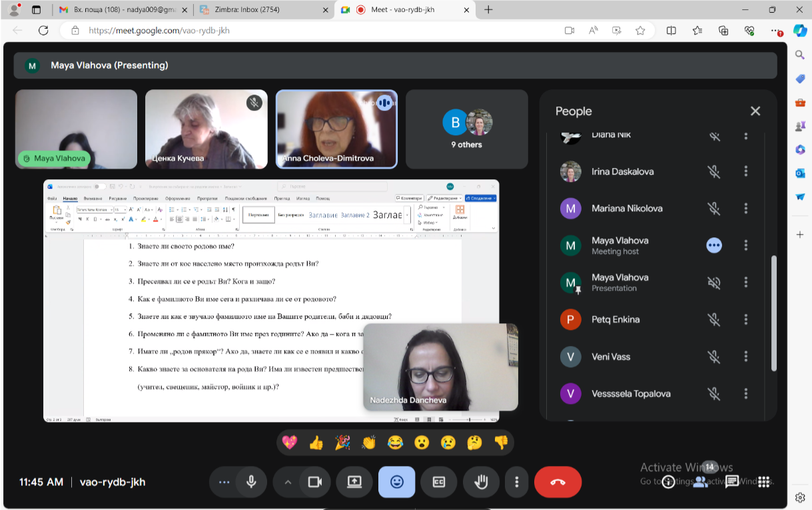Close the People side panel
812x510 pixels.
755,111
